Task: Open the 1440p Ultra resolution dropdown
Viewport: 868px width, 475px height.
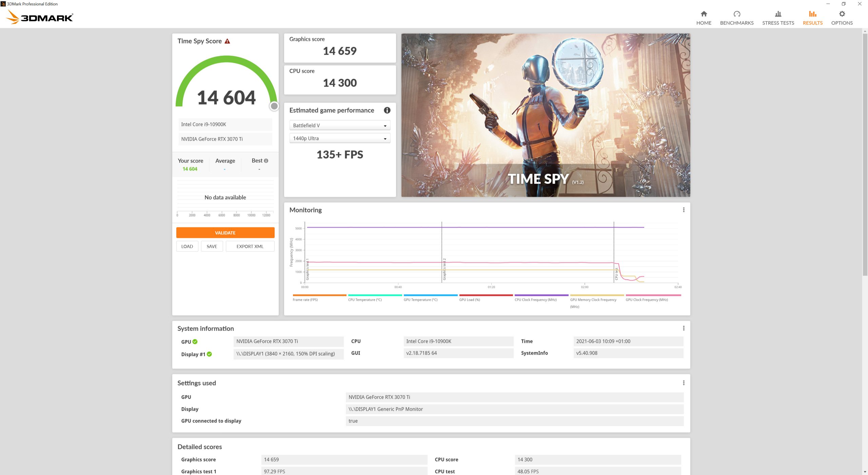Action: point(340,138)
